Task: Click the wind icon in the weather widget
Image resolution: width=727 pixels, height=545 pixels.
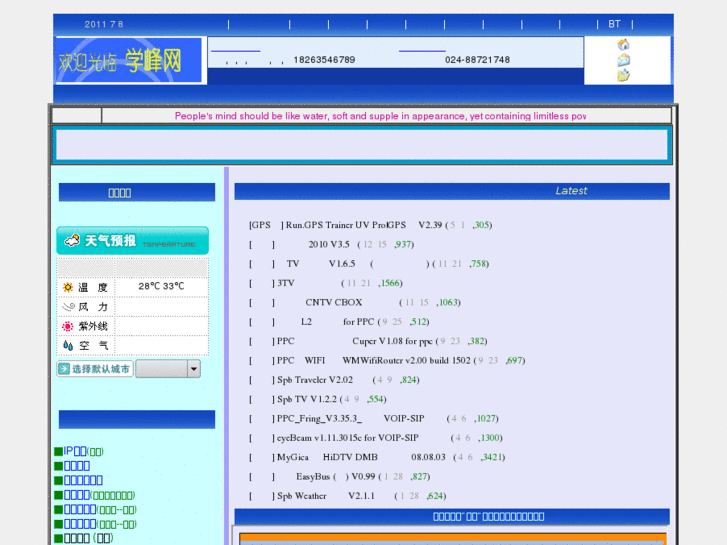Action: click(x=68, y=307)
